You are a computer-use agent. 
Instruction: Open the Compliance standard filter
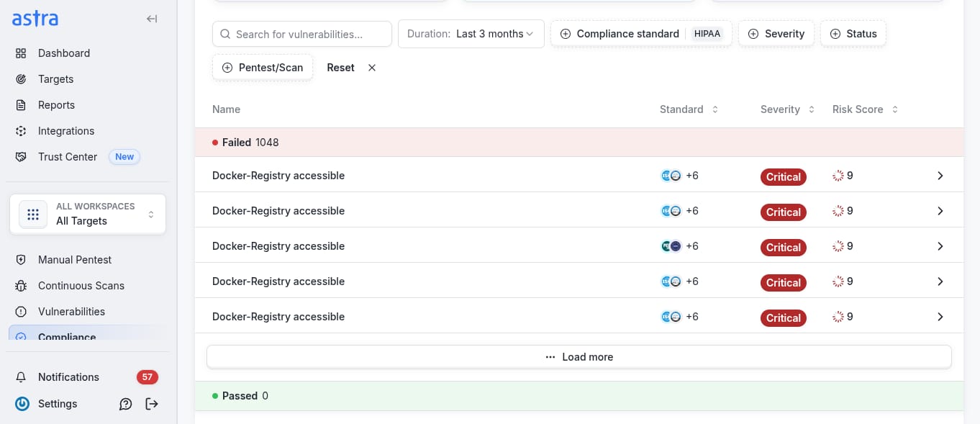coord(641,34)
